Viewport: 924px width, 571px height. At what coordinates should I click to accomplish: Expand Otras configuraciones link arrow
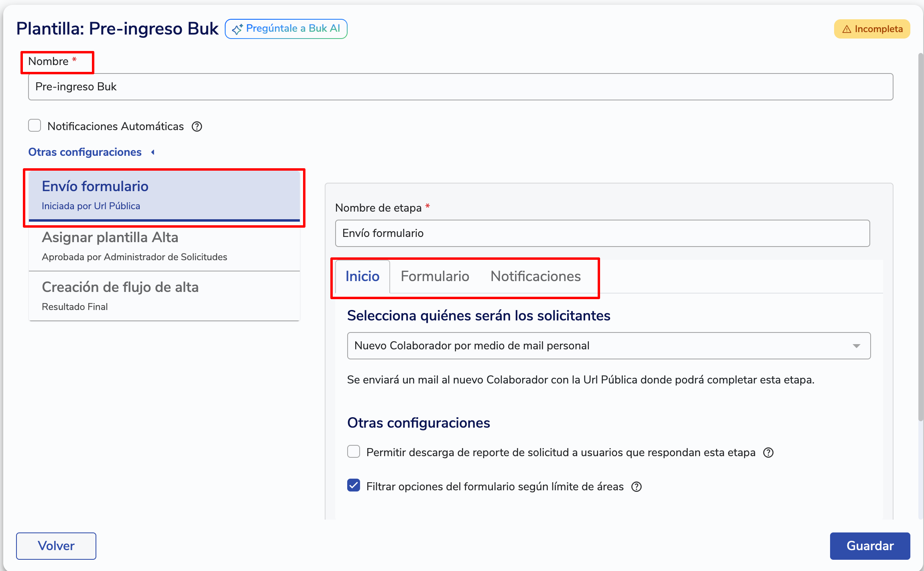pos(153,152)
